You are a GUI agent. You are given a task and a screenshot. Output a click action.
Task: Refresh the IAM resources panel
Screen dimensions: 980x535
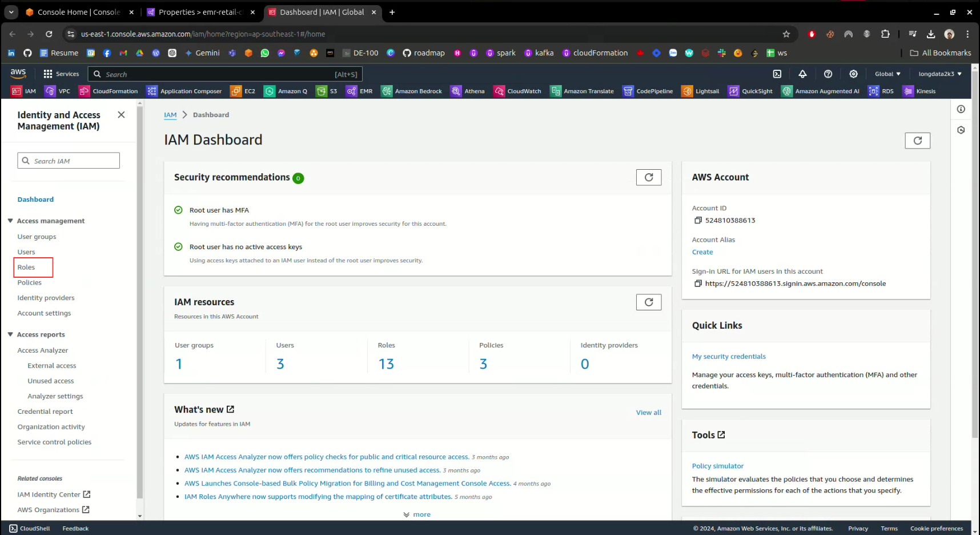(x=649, y=302)
